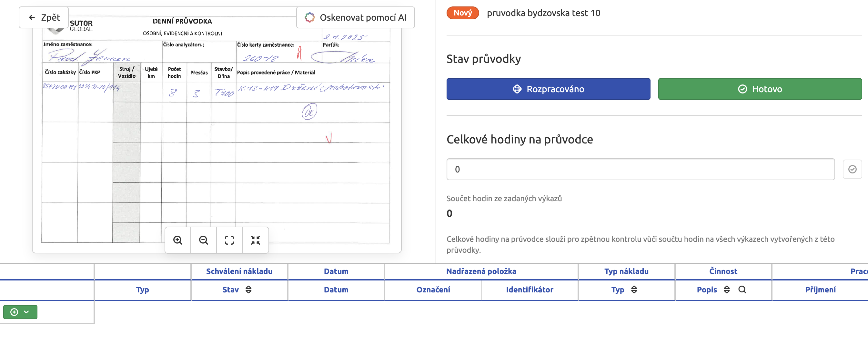Click Oskenovat pomocí AI button
The image size is (868, 363).
pos(356,17)
